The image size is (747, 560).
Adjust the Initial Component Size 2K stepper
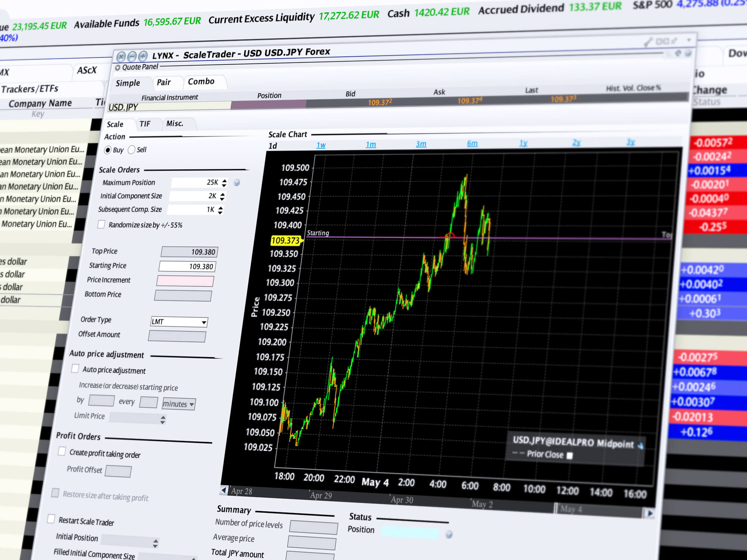(222, 196)
